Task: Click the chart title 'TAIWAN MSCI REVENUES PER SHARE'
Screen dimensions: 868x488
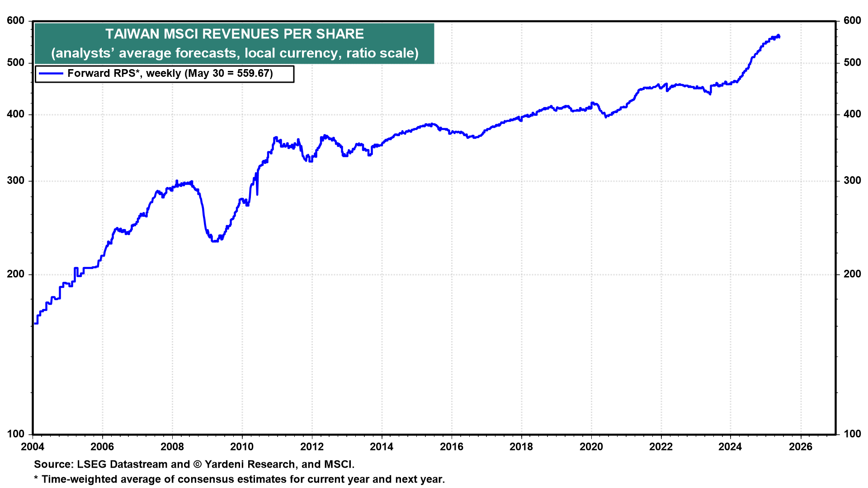Action: click(x=234, y=34)
